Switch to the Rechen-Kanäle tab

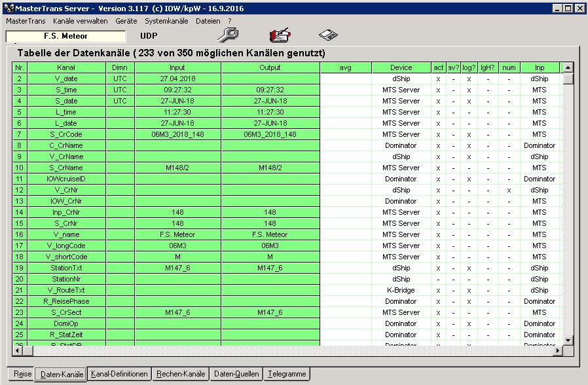[181, 374]
